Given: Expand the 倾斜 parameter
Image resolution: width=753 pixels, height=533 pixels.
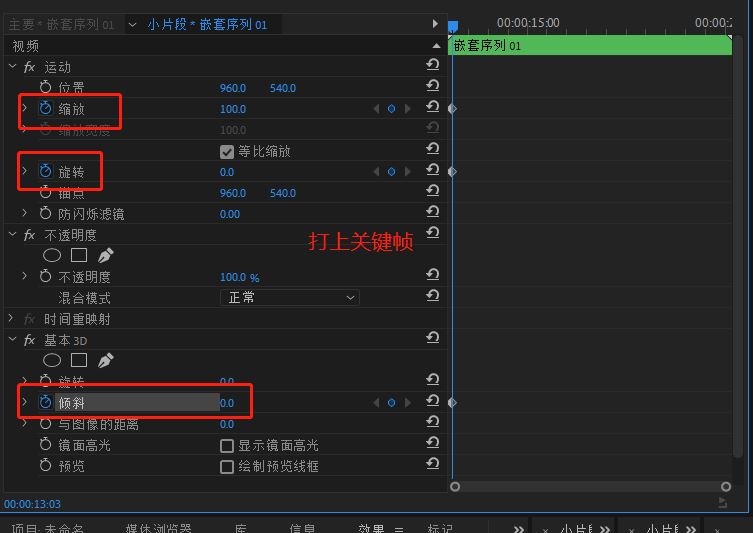Looking at the screenshot, I should tap(25, 402).
